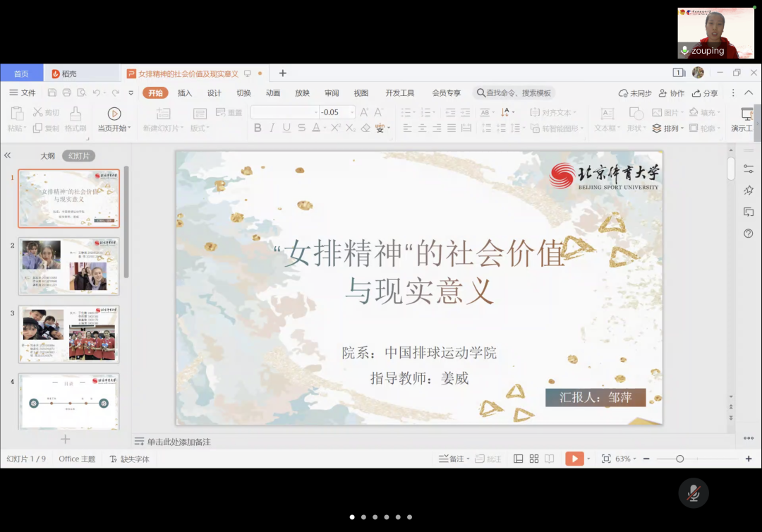Screen dimensions: 762x532
Task: Start slideshow from current slide icon
Action: tap(114, 114)
